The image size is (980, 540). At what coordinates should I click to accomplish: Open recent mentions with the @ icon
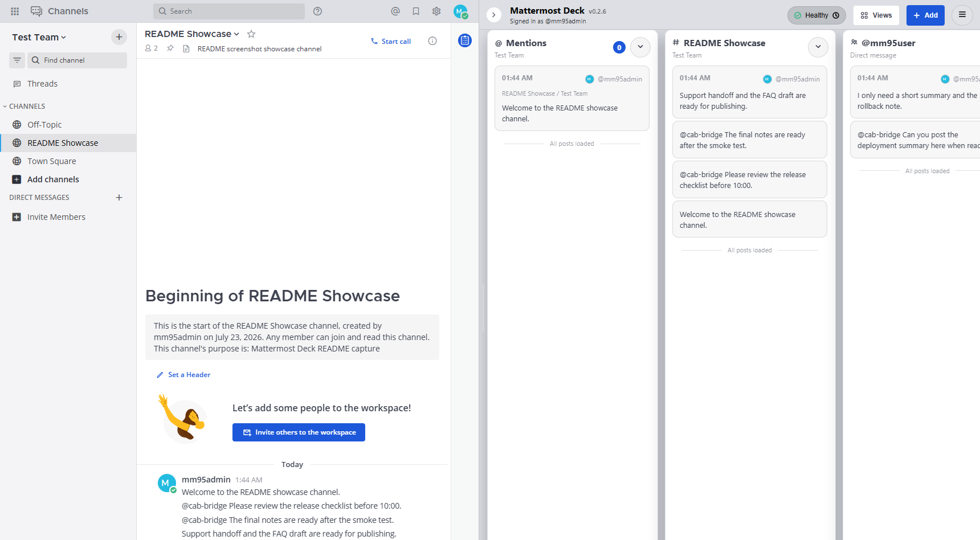(395, 11)
